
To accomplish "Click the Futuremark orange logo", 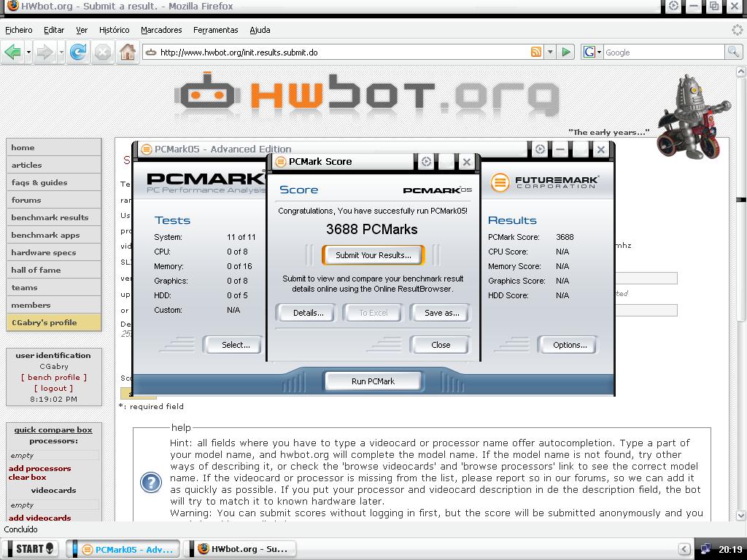I will 500,183.
